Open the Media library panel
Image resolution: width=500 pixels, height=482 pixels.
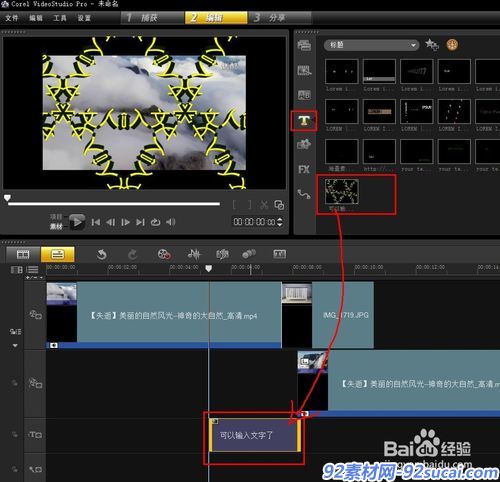click(304, 45)
